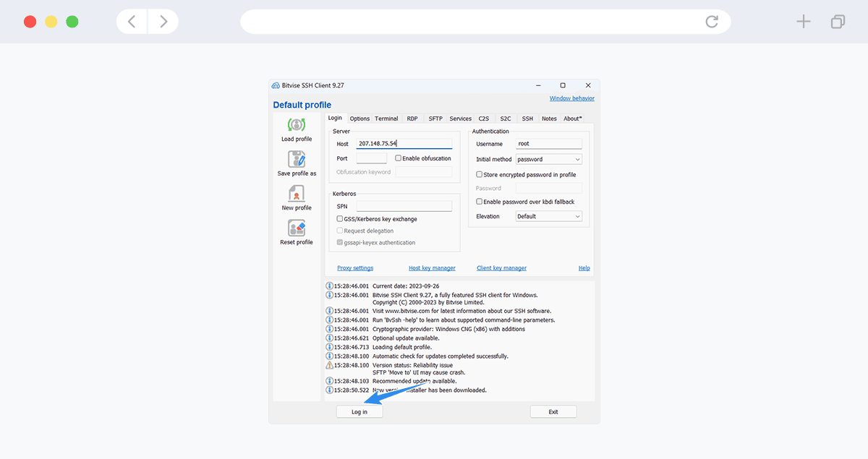Click the Username input field
868x459 pixels.
click(x=548, y=144)
